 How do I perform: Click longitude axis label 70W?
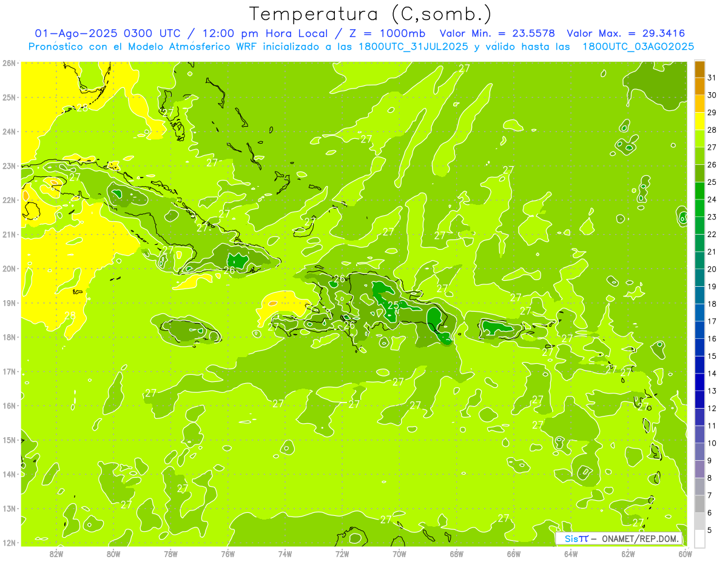pyautogui.click(x=399, y=554)
